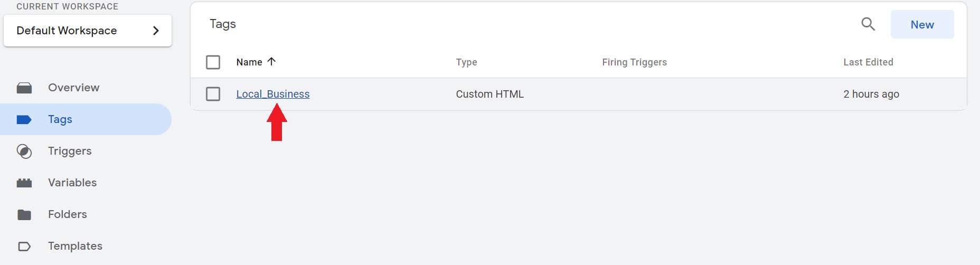Toggle sort order using Name arrow icon

click(x=271, y=62)
